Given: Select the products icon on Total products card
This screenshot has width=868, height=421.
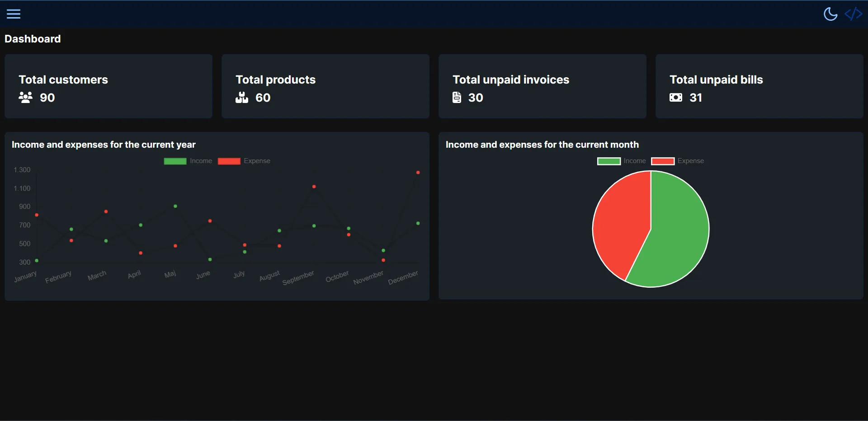Looking at the screenshot, I should 242,98.
